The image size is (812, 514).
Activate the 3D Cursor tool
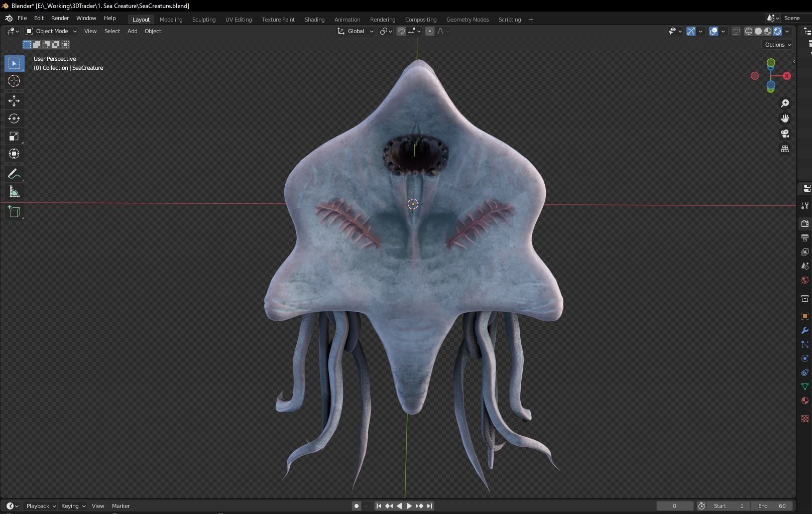coord(14,81)
